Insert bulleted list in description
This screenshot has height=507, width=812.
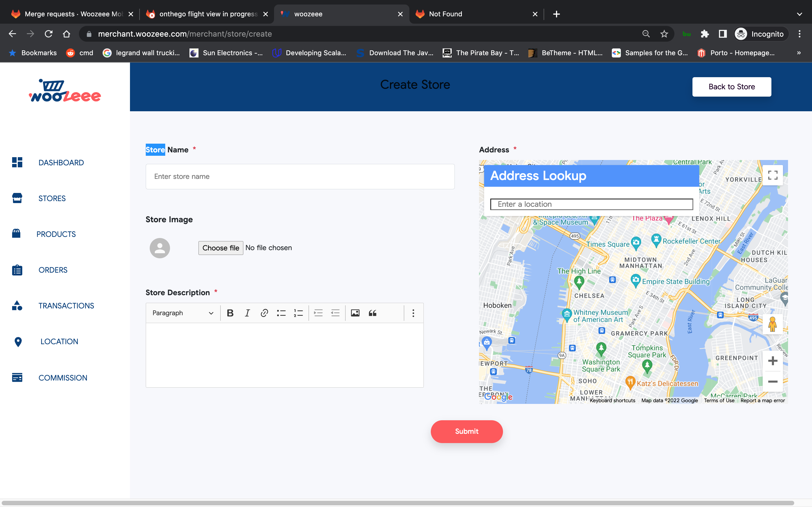tap(281, 313)
